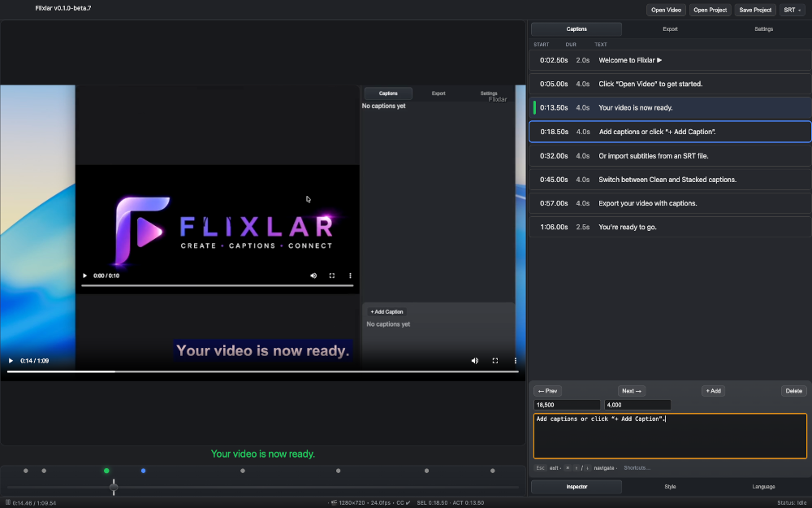Viewport: 812px width, 508px height.
Task: Select caption 'Your video is now ready.' row
Action: pyautogui.click(x=670, y=108)
